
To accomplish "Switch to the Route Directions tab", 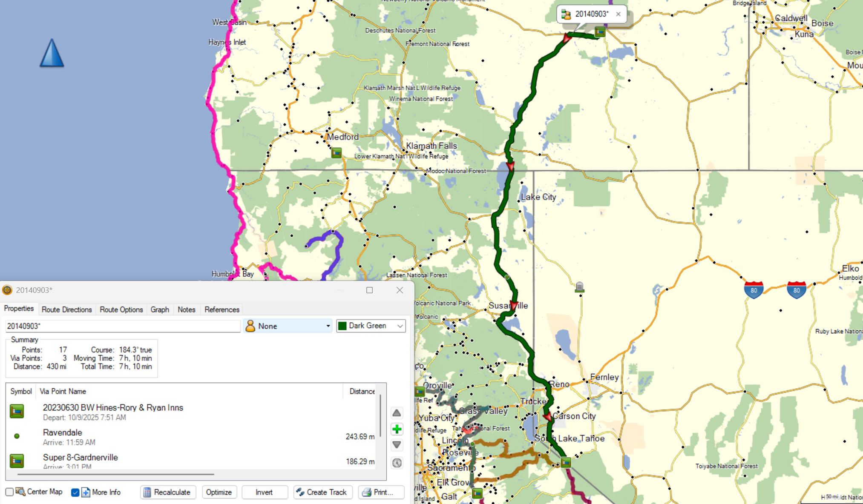I will [66, 309].
